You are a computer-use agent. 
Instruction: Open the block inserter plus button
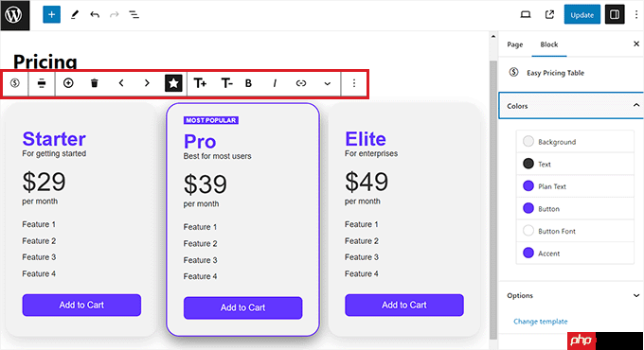(x=51, y=15)
